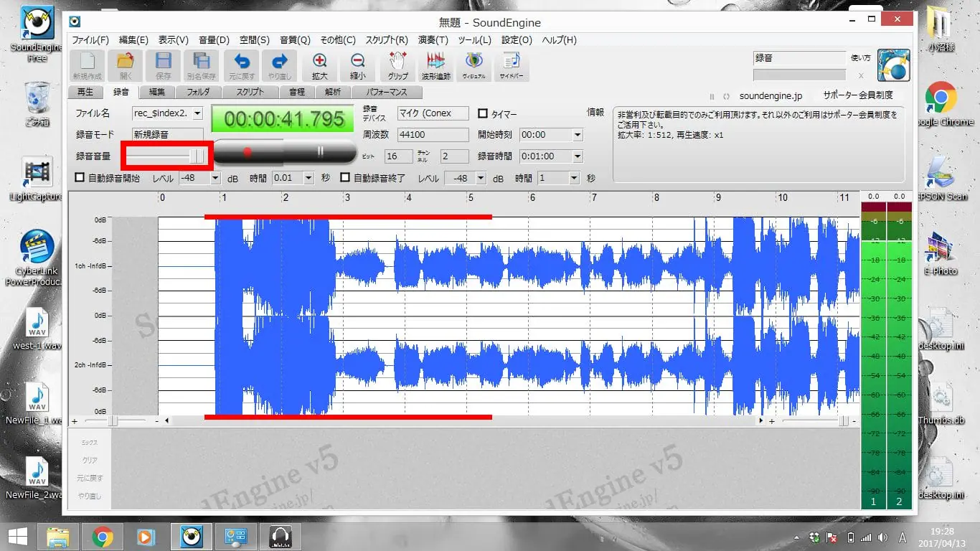
Task: Zoom in with the 拡大 magnifier icon
Action: point(320,65)
